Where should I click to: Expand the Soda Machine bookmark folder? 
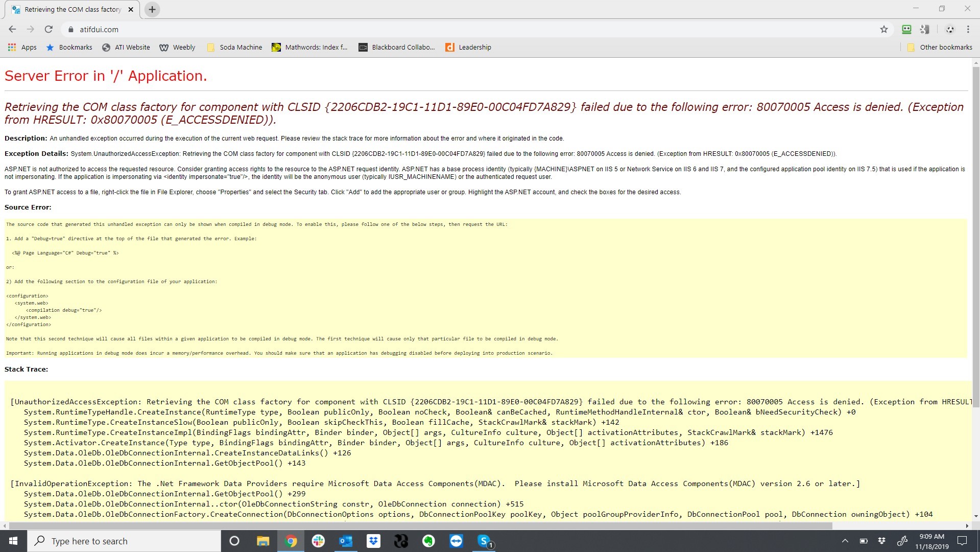click(x=234, y=47)
